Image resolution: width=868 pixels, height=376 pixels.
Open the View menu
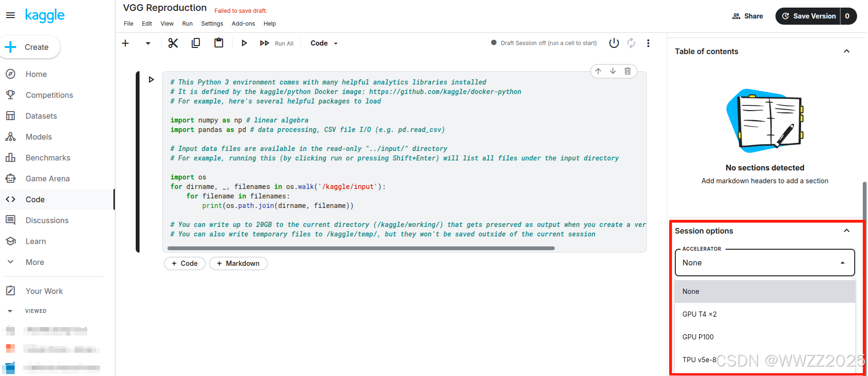point(167,24)
